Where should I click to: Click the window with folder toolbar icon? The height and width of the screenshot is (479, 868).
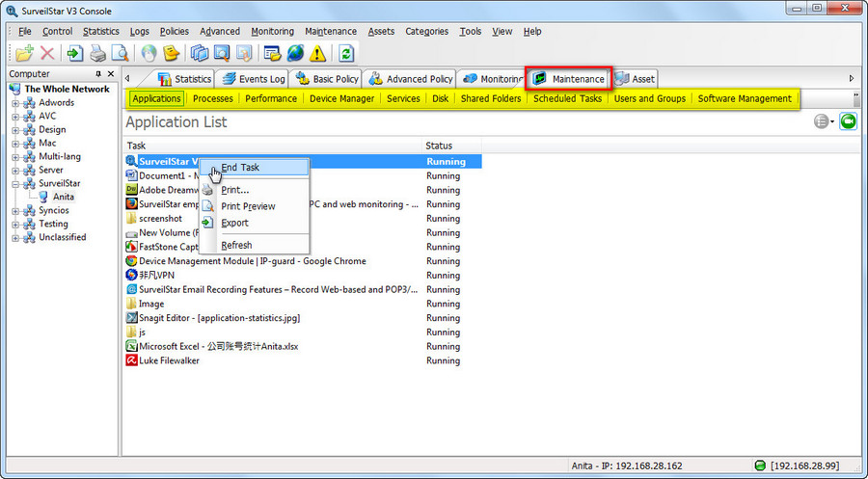coord(272,53)
